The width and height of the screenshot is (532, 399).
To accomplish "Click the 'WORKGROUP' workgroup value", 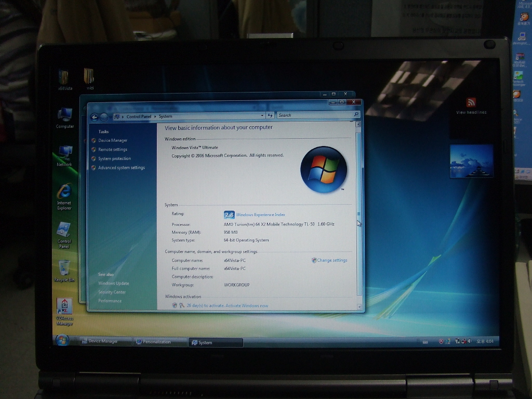I will [236, 285].
